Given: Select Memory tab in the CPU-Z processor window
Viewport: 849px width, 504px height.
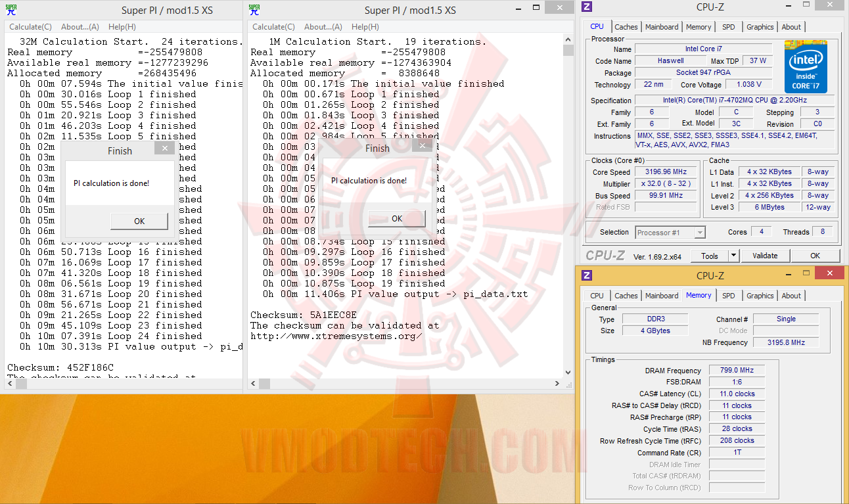Looking at the screenshot, I should [699, 27].
